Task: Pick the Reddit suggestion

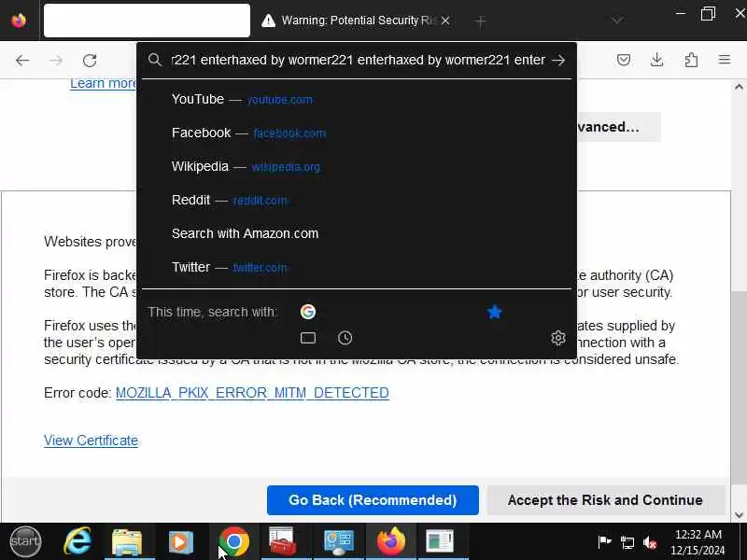Action: [x=357, y=200]
